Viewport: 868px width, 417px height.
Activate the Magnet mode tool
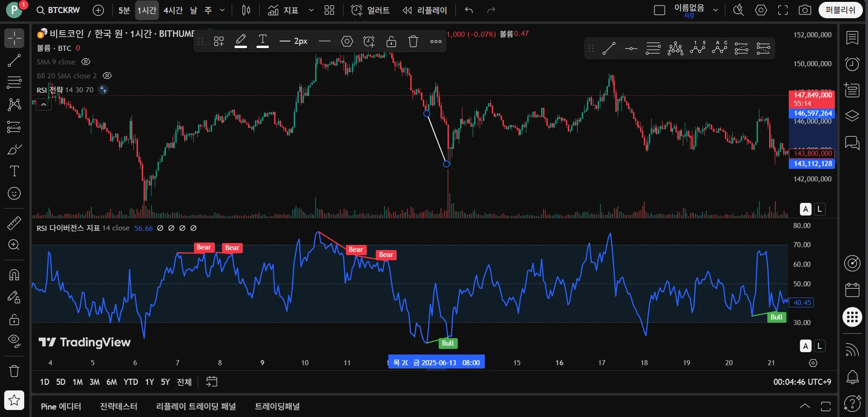tap(14, 275)
